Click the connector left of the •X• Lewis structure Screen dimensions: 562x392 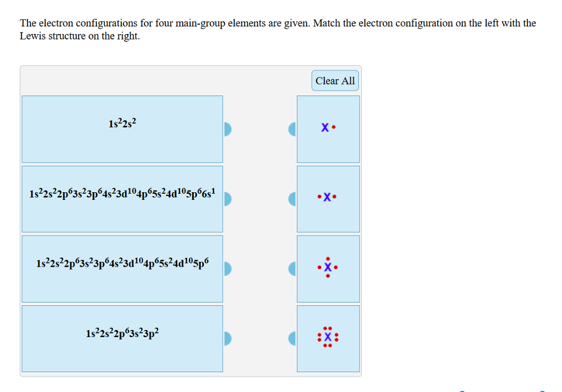(293, 199)
